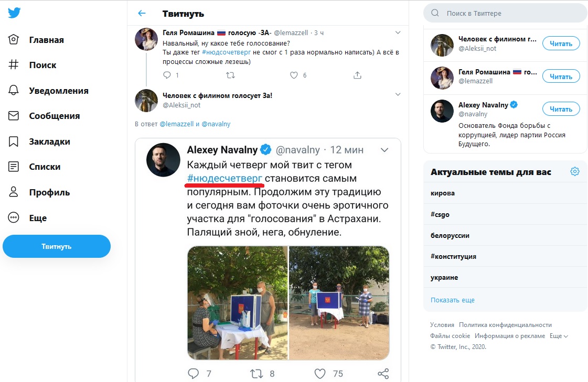Open trends settings gear icon

(x=575, y=171)
